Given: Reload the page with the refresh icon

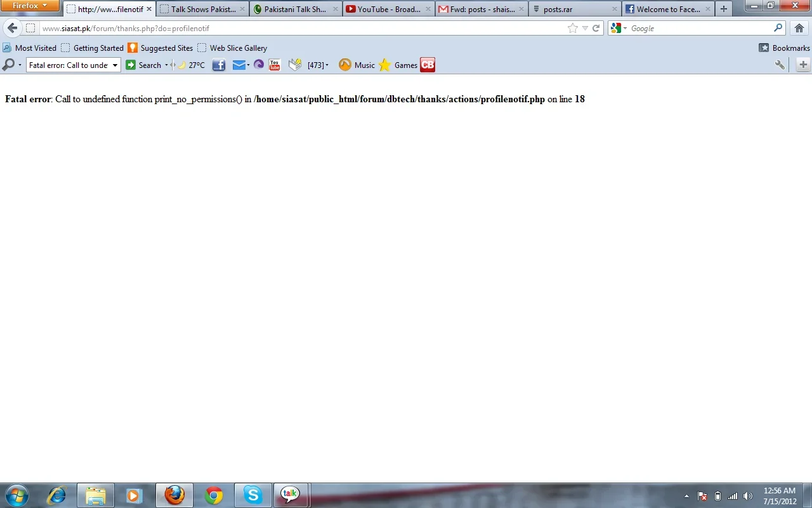Looking at the screenshot, I should click(596, 28).
